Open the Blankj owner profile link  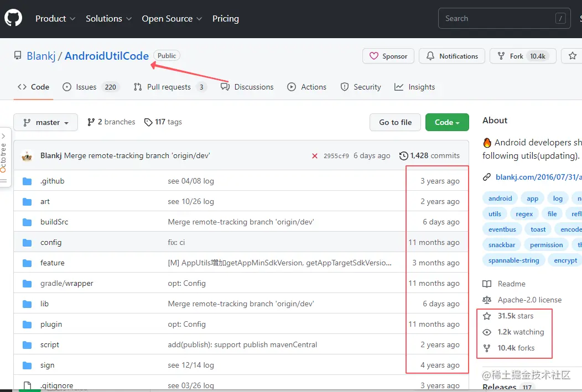click(41, 56)
